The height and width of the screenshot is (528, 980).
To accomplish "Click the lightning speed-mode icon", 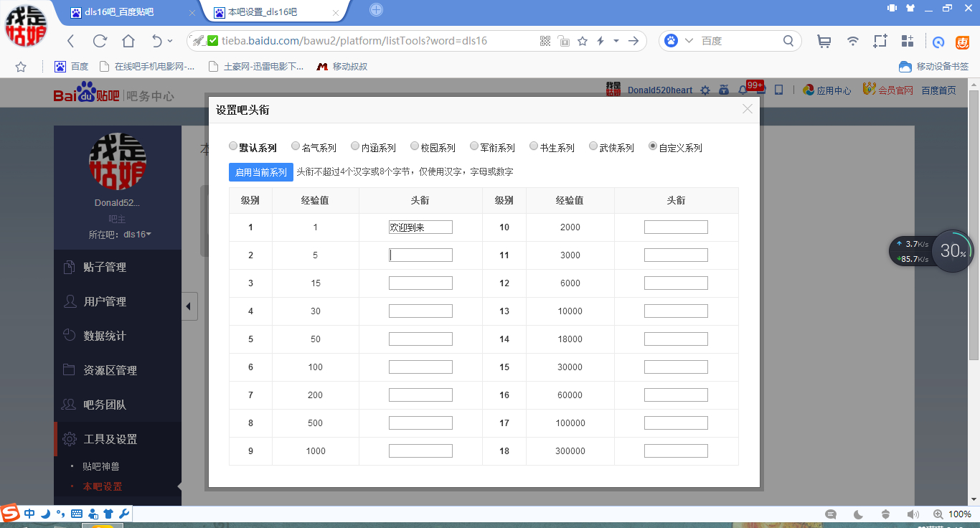I will point(600,41).
